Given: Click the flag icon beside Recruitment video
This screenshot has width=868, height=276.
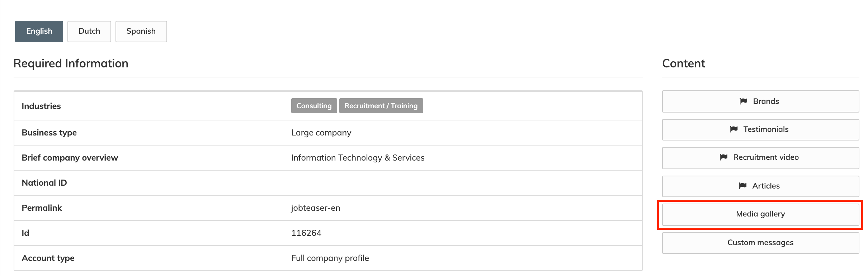Looking at the screenshot, I should (x=724, y=157).
